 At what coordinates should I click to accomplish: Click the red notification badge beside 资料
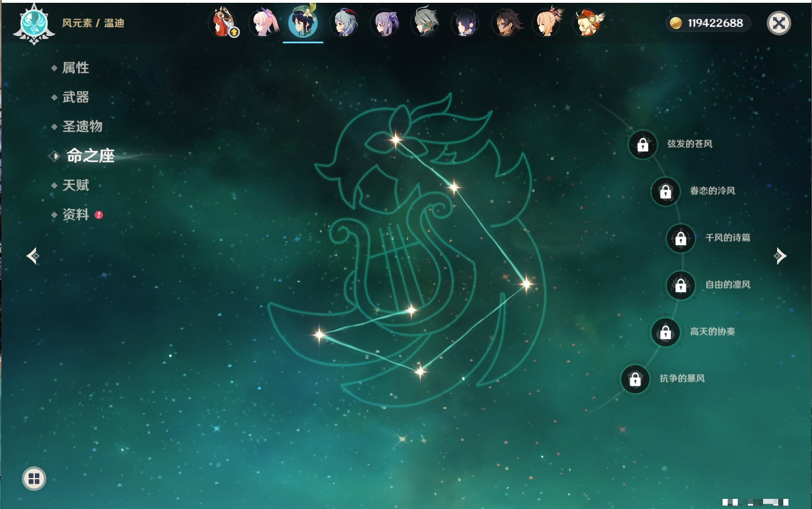(x=99, y=215)
